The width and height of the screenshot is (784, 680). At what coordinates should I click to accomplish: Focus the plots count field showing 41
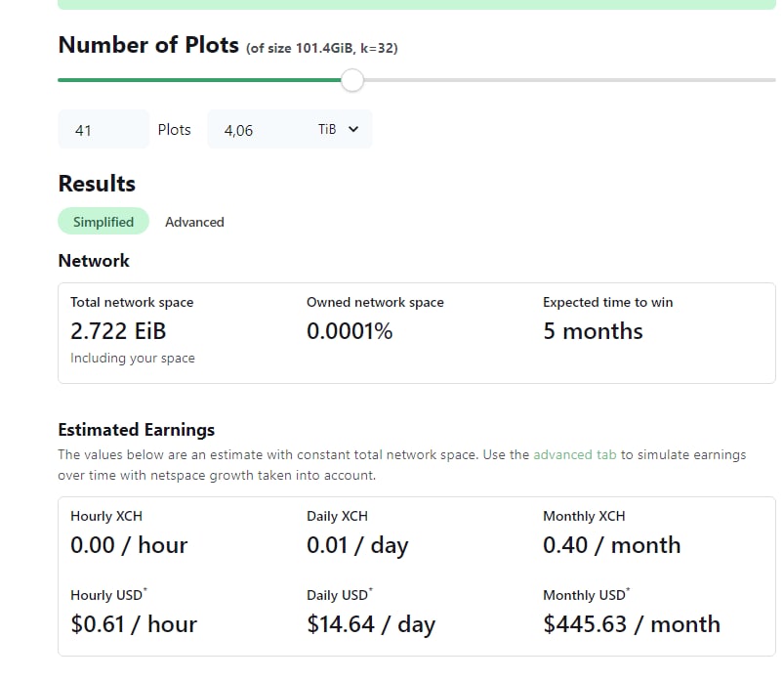103,130
